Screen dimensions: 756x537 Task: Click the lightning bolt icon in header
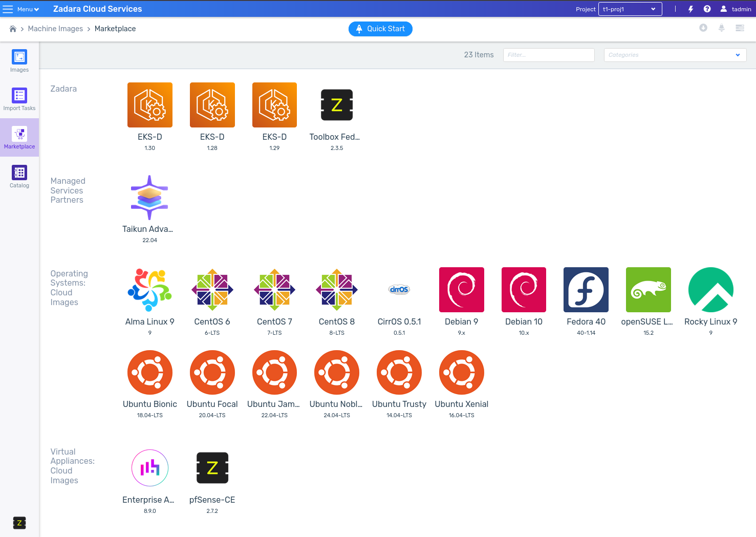point(690,9)
